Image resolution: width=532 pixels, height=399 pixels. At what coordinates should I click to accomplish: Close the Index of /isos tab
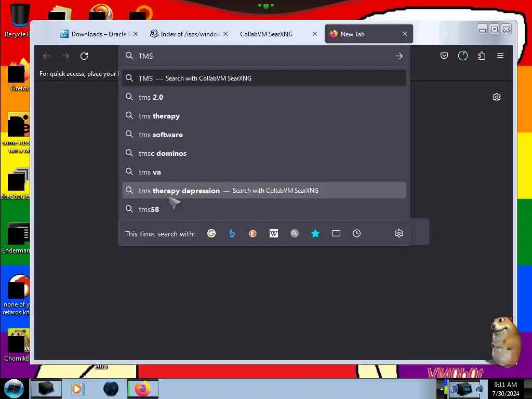(x=225, y=34)
